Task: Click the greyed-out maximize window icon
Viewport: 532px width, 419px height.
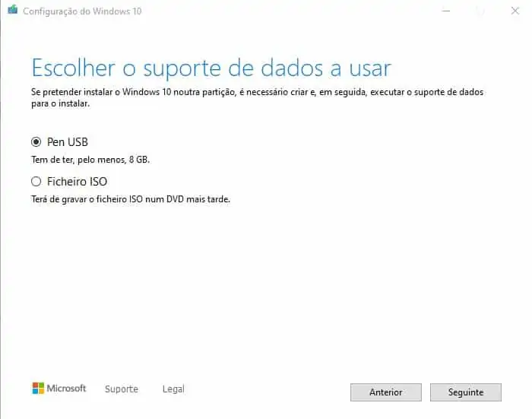Action: coord(480,11)
